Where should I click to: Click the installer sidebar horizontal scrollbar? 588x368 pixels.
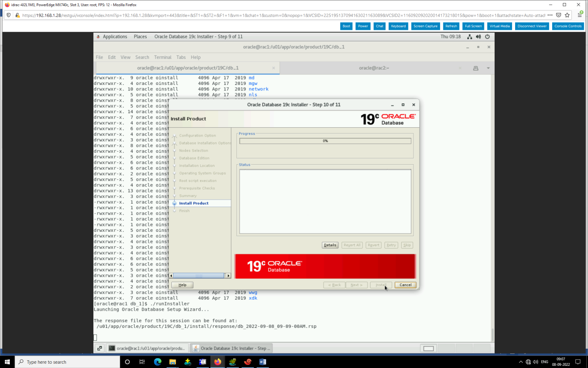point(198,276)
